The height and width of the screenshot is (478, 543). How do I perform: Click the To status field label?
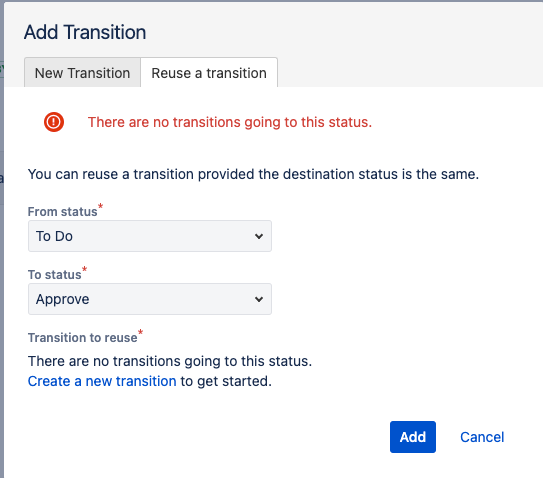pyautogui.click(x=54, y=275)
